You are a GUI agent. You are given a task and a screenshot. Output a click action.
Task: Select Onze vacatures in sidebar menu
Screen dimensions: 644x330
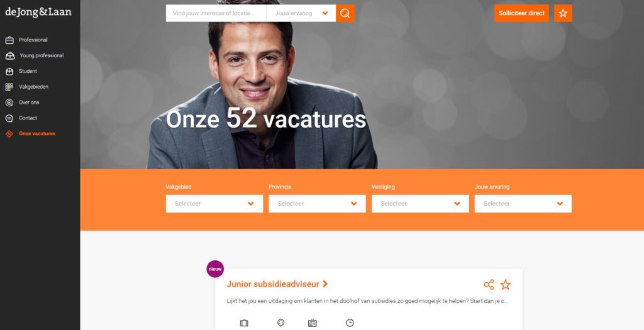(x=37, y=134)
